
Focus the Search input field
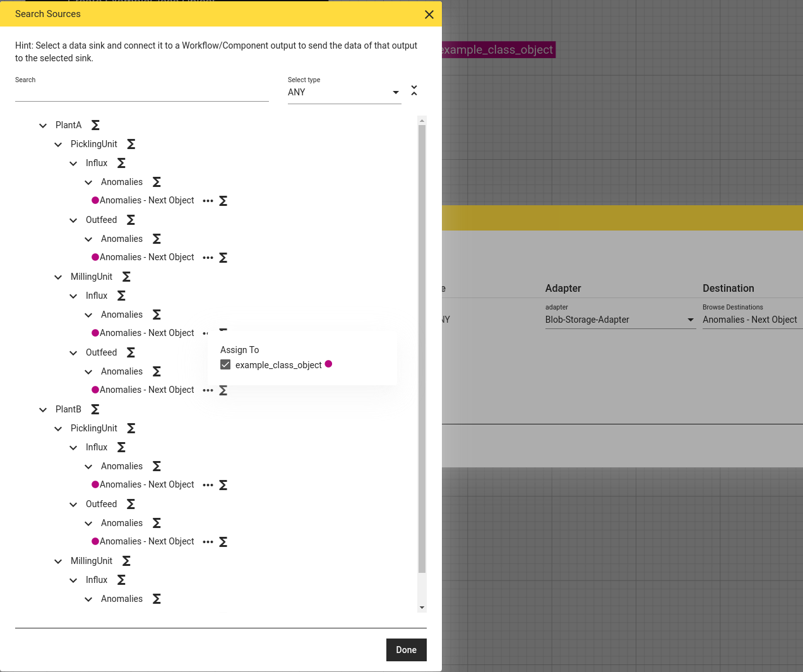142,92
